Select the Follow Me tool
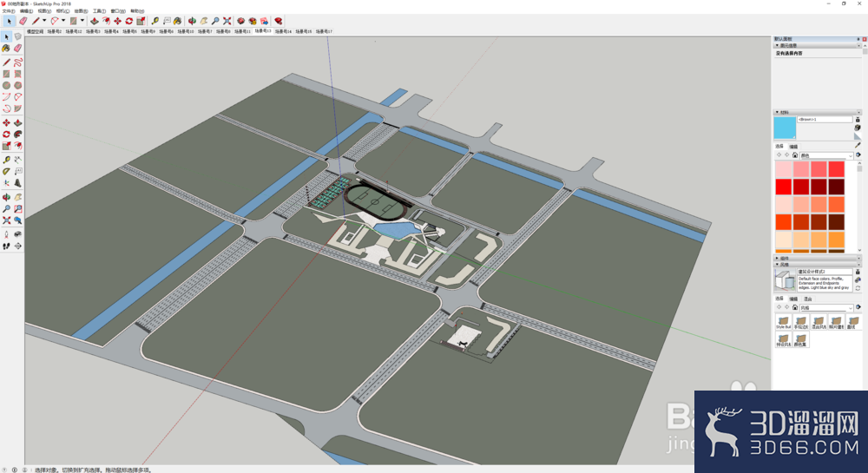Image resolution: width=868 pixels, height=473 pixels. [17, 135]
